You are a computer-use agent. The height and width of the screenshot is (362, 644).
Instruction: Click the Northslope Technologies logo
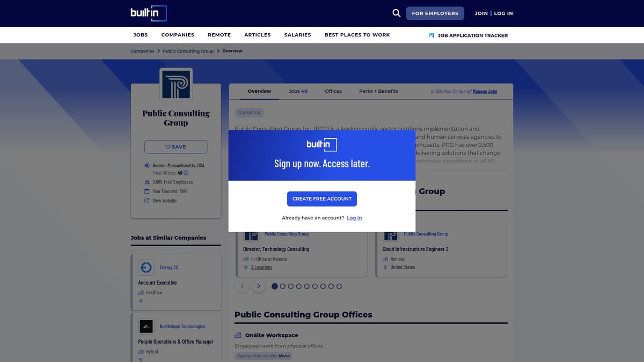(x=146, y=326)
